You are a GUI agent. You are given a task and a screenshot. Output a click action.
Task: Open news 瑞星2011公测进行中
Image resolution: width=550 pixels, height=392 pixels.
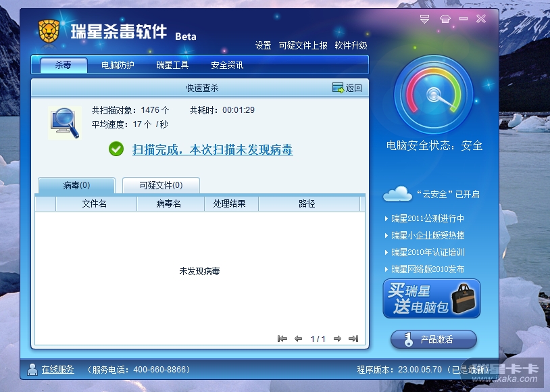click(x=428, y=218)
